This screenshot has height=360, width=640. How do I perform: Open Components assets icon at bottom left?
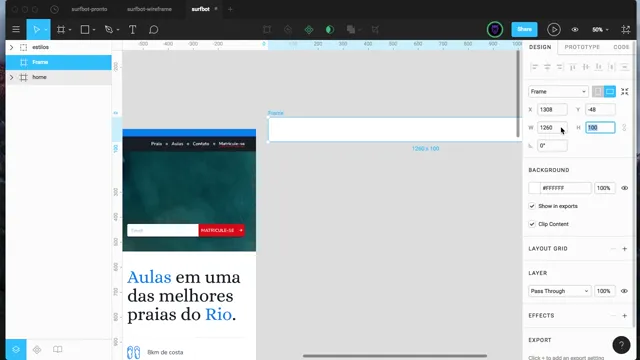(37, 349)
